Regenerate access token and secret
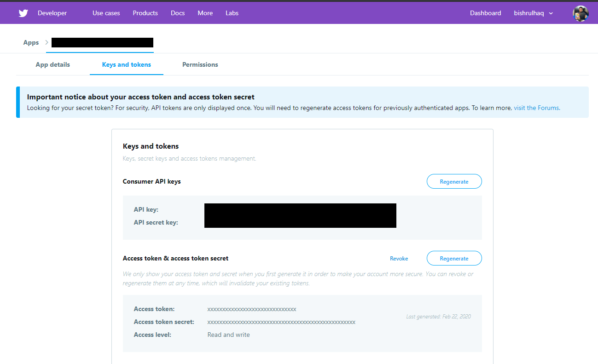598x364 pixels. [454, 258]
